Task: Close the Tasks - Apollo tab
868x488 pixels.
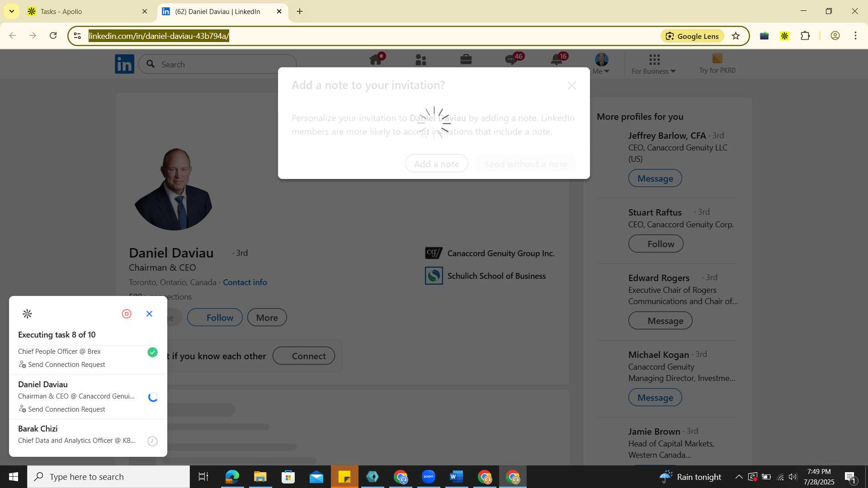Action: coord(145,11)
